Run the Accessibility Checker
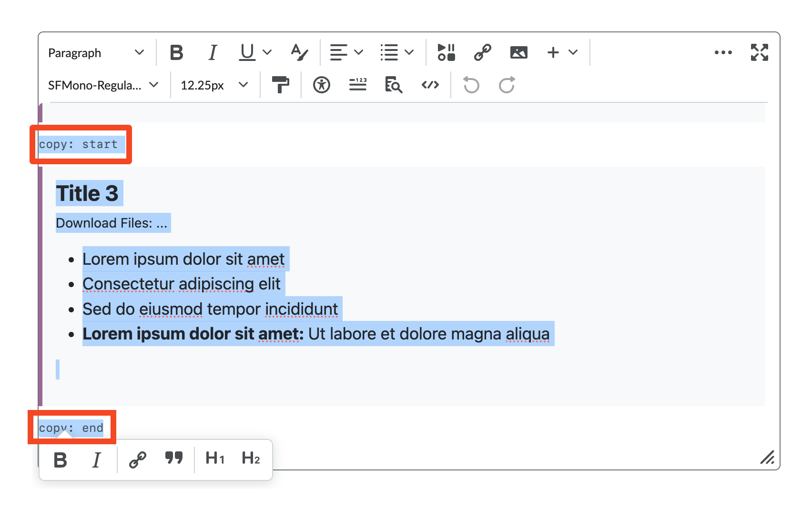This screenshot has height=519, width=812. (321, 85)
